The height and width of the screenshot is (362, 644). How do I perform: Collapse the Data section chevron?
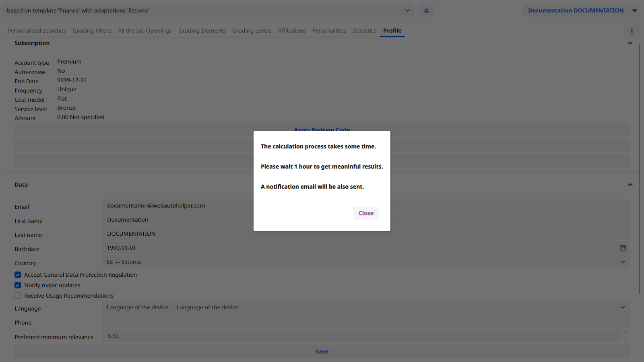tap(630, 185)
